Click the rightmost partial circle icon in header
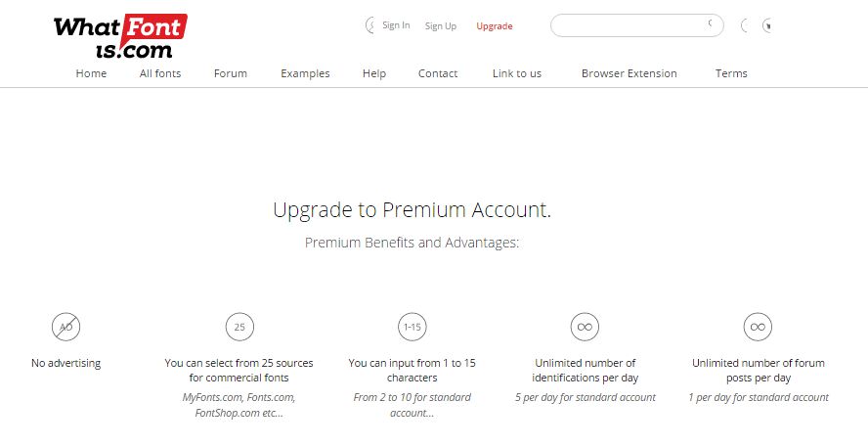The width and height of the screenshot is (868, 446). 766,25
